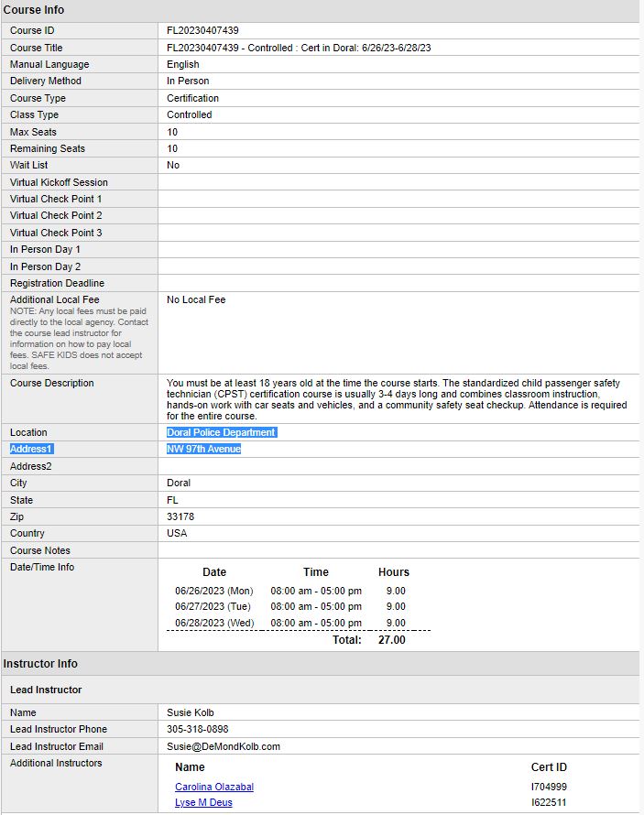Click the lead instructor name Susie Kolb

pyautogui.click(x=191, y=712)
